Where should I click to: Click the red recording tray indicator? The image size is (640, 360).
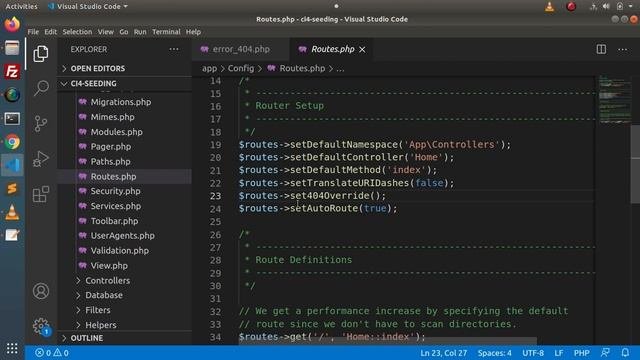[x=571, y=7]
